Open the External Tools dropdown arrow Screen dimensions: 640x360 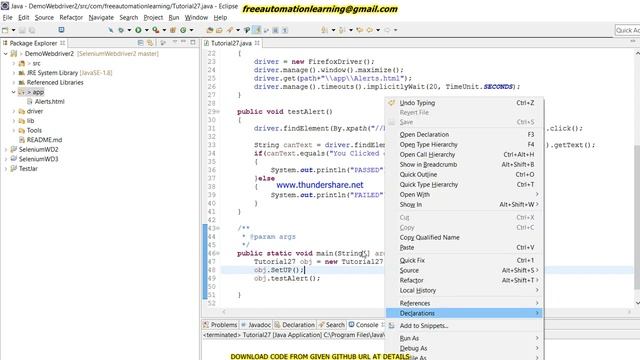(x=164, y=30)
